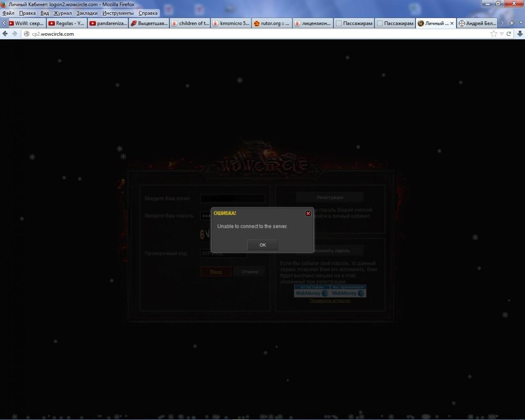
Task: Switch to the pandareniza YouTube tab
Action: coord(108,23)
